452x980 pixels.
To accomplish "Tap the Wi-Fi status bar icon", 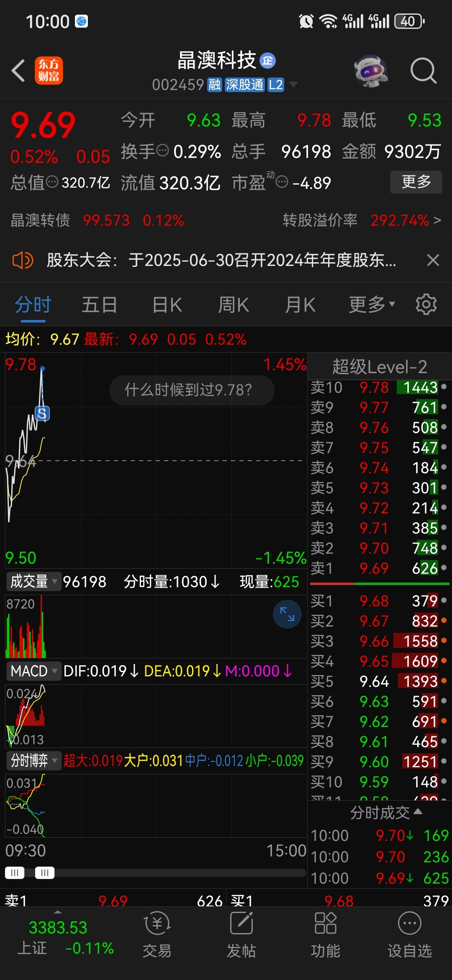I will [x=328, y=21].
